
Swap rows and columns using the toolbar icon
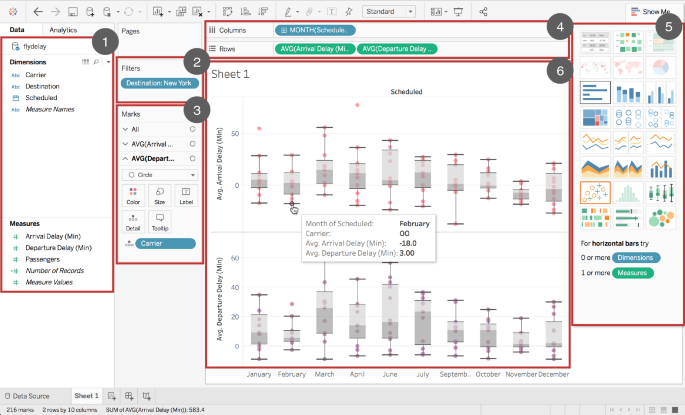[x=228, y=12]
